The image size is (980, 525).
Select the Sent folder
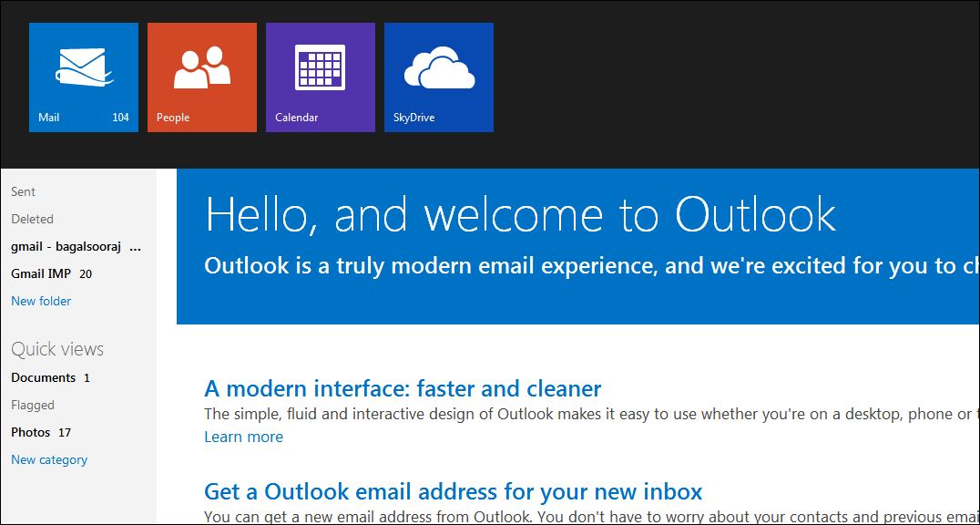[24, 191]
